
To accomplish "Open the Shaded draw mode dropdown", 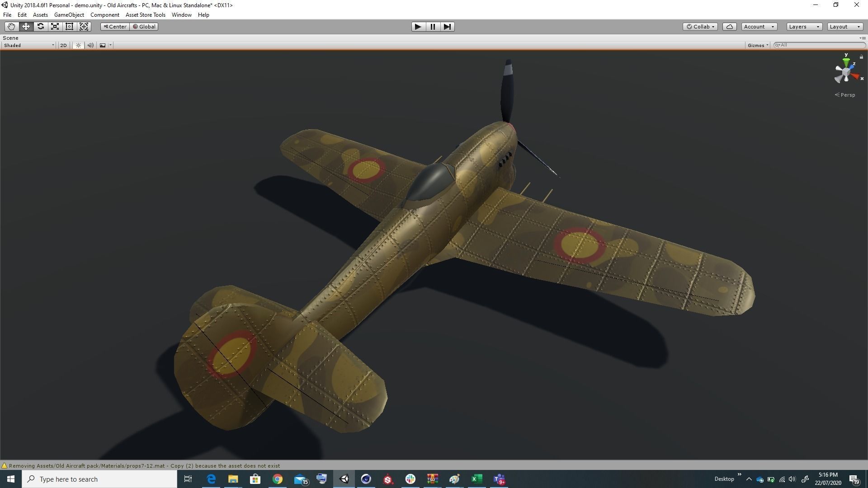I will 28,45.
